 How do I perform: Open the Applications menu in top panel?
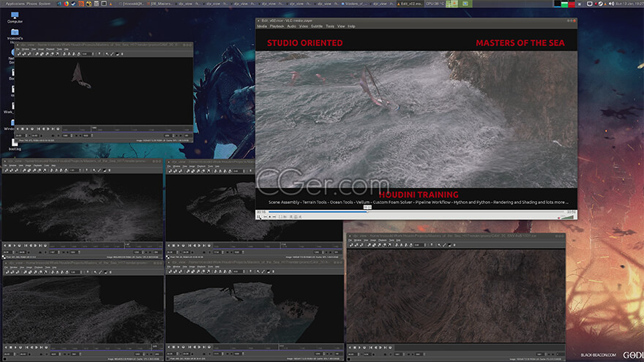[16, 3]
